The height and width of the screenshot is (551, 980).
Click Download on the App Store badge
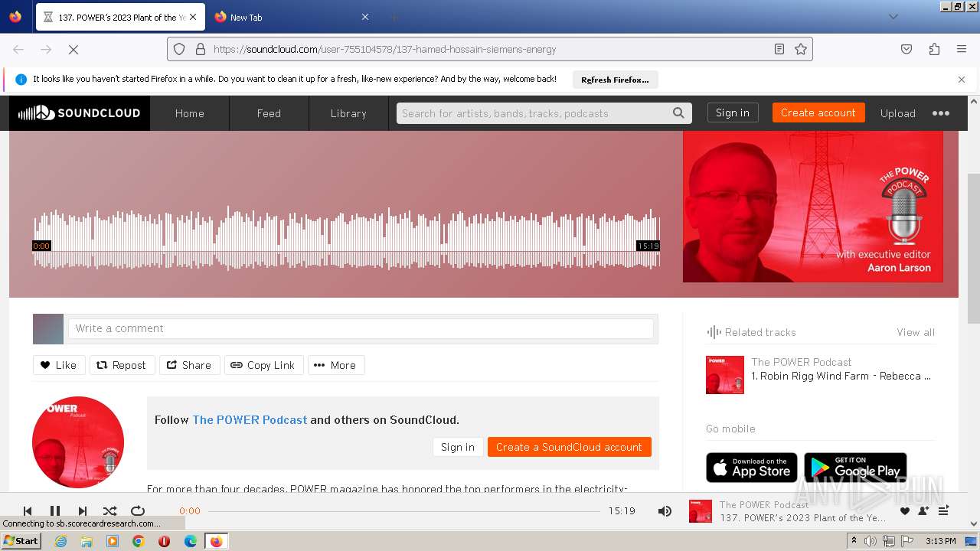752,468
